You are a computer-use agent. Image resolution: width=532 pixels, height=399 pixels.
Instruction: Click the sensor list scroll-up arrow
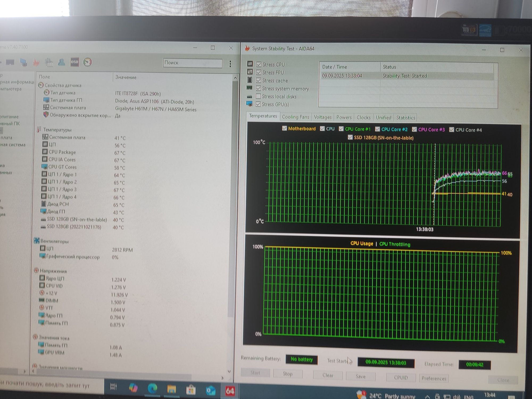click(x=235, y=78)
